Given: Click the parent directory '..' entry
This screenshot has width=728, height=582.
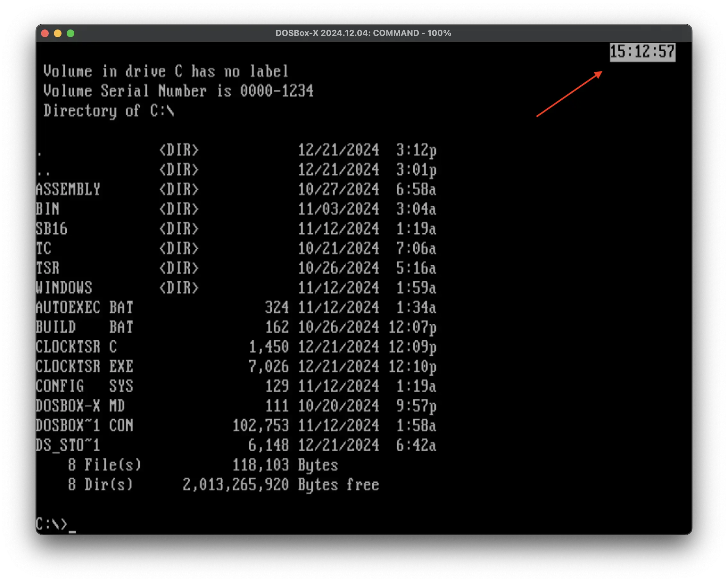Looking at the screenshot, I should pos(44,174).
